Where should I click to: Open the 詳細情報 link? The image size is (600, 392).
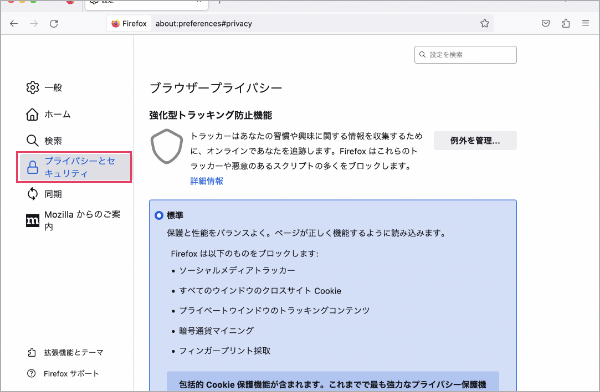click(207, 181)
